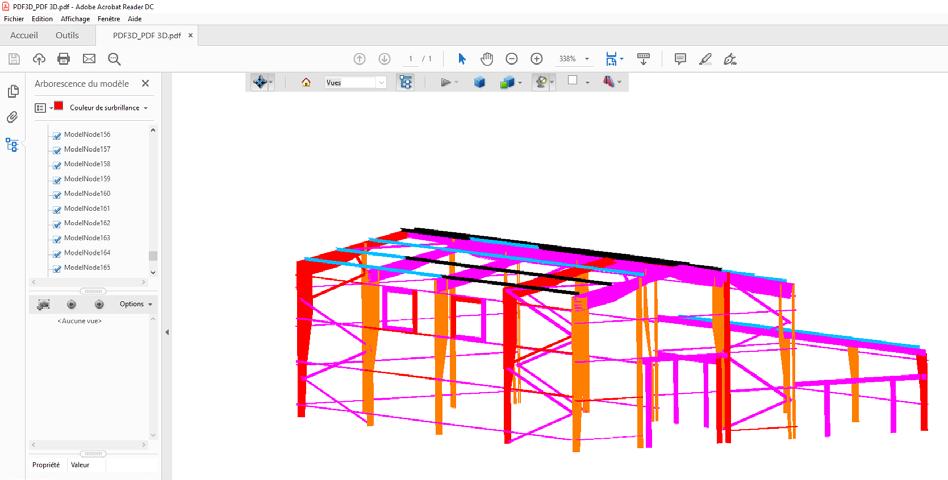The height and width of the screenshot is (480, 948).
Task: Select model tree panel icon
Action: pos(12,144)
